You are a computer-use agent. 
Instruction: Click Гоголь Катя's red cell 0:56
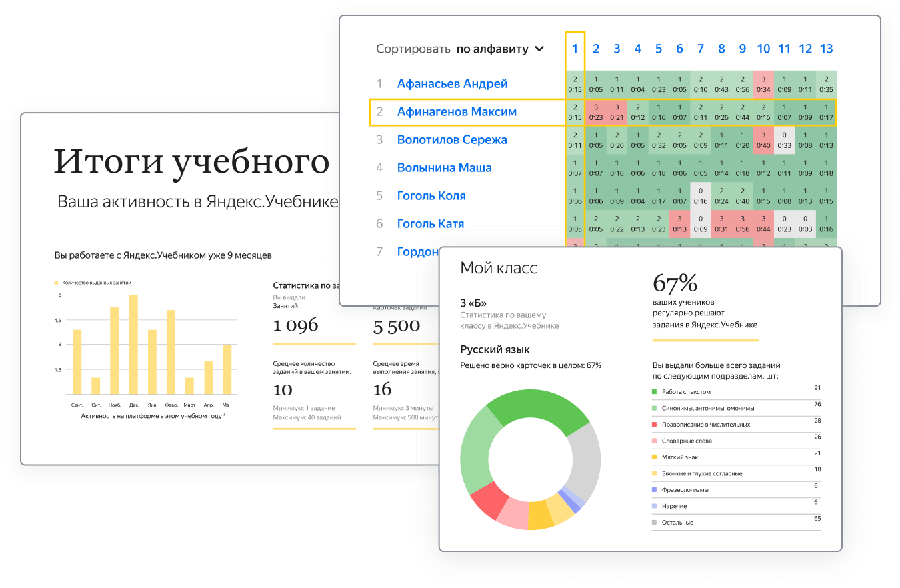click(x=742, y=224)
